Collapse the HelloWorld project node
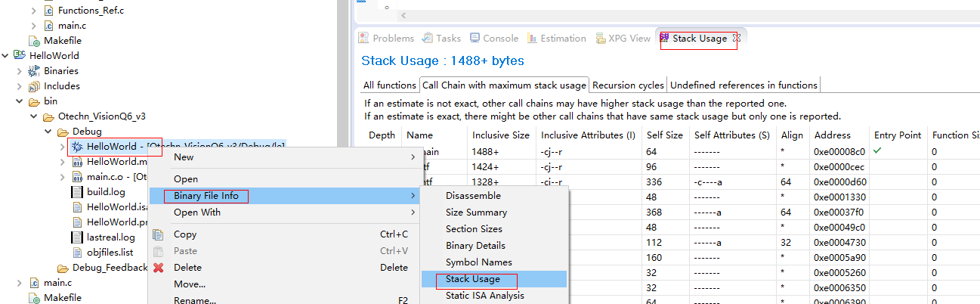980x304 pixels. (5, 55)
